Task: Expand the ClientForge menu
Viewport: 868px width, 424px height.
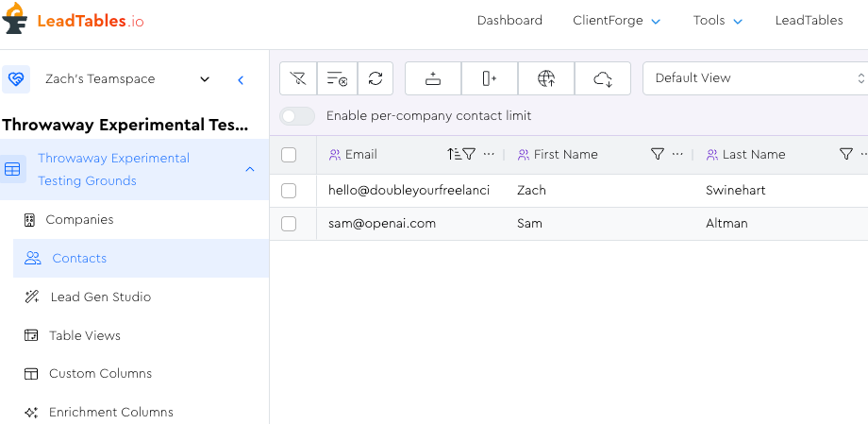Action: 616,21
